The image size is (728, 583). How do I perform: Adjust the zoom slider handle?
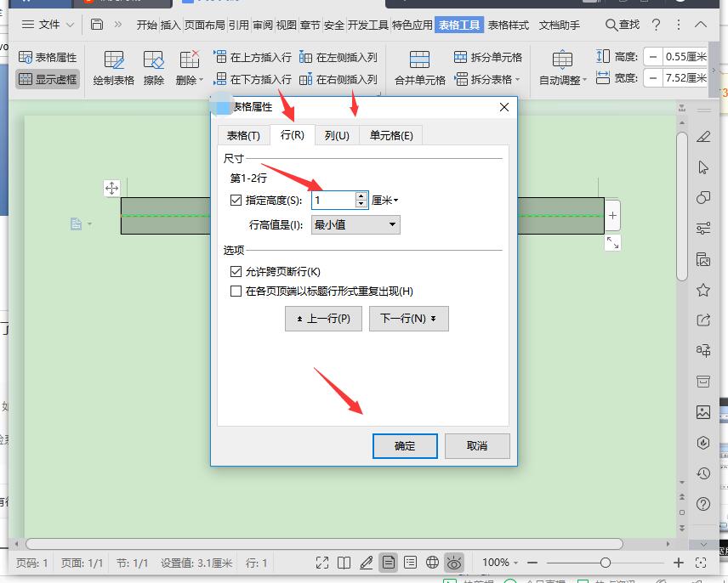[605, 563]
